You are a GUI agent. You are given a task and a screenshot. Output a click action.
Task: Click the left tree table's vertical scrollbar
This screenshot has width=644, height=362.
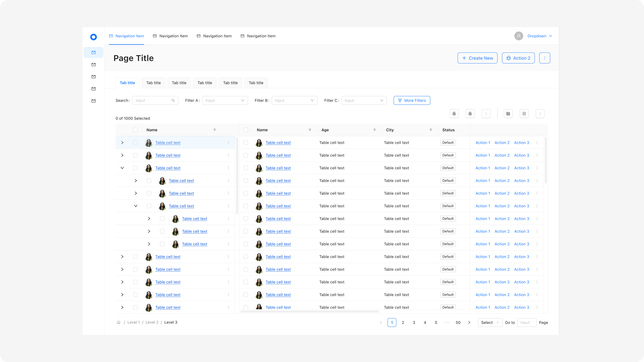coord(237,175)
